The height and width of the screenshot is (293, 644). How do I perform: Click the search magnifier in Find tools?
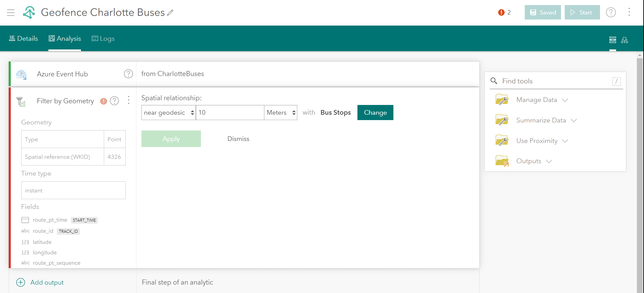pyautogui.click(x=494, y=81)
